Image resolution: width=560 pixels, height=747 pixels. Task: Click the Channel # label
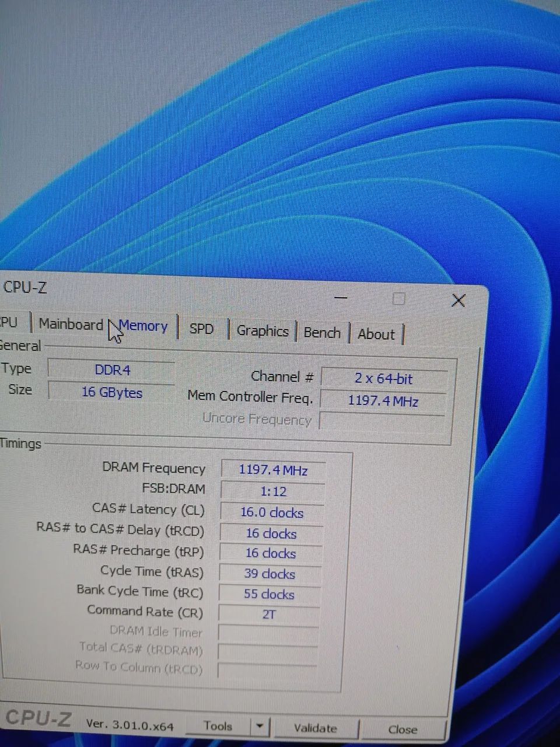282,376
